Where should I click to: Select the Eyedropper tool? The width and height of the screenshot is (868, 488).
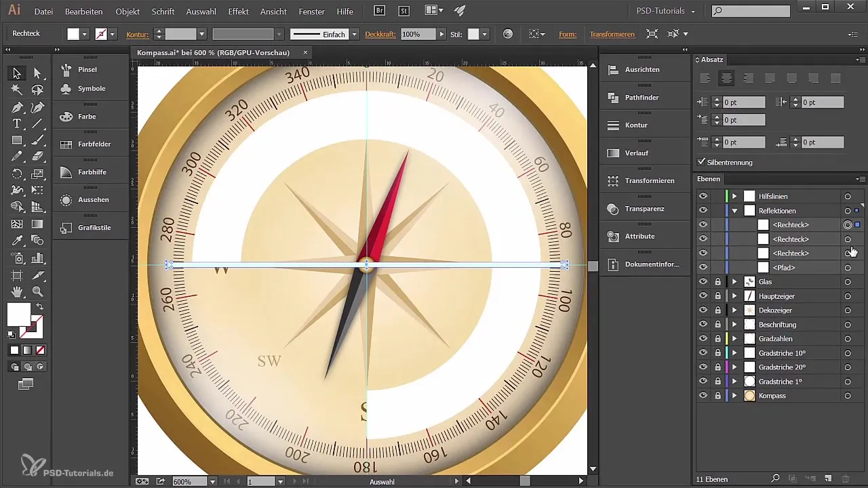coord(17,241)
